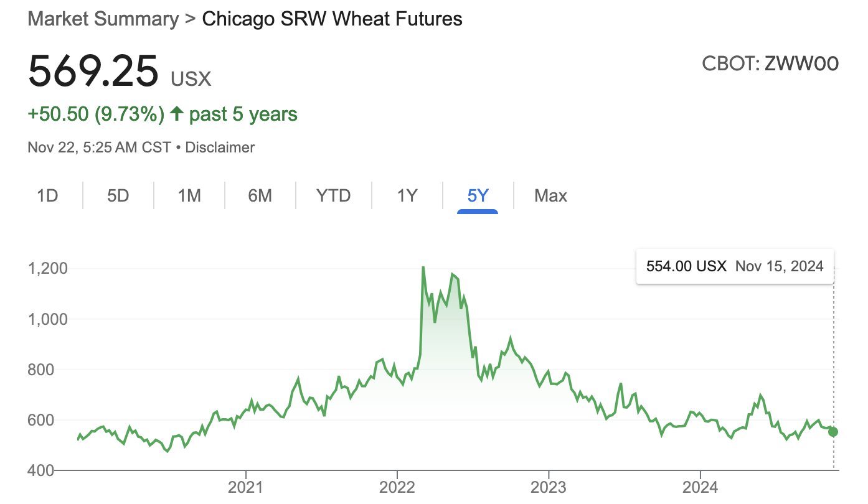Image resolution: width=868 pixels, height=504 pixels.
Task: Switch chart to YTD view
Action: point(334,196)
